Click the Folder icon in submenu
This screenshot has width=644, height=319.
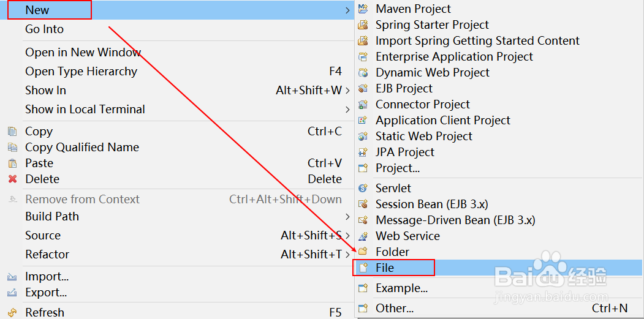(363, 252)
